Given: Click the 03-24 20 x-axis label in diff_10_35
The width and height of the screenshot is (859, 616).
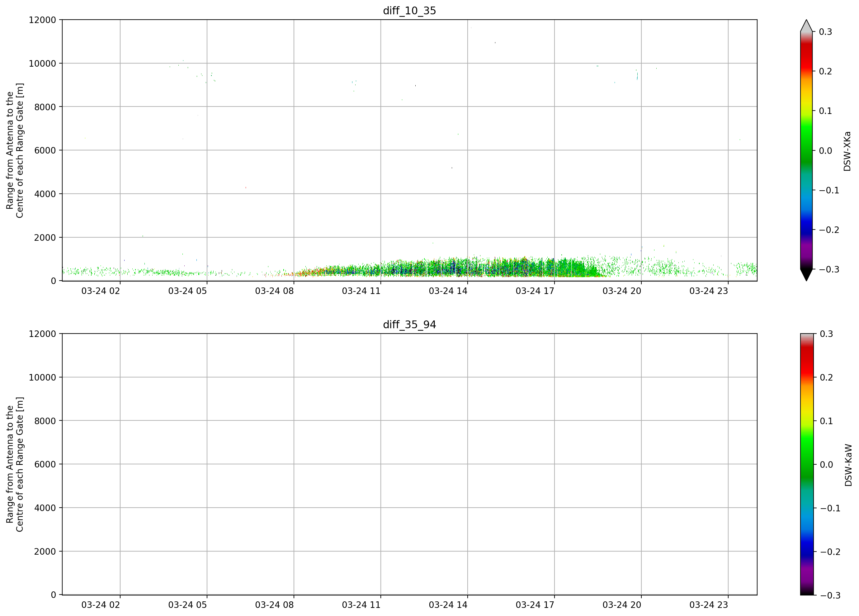Looking at the screenshot, I should pos(622,291).
